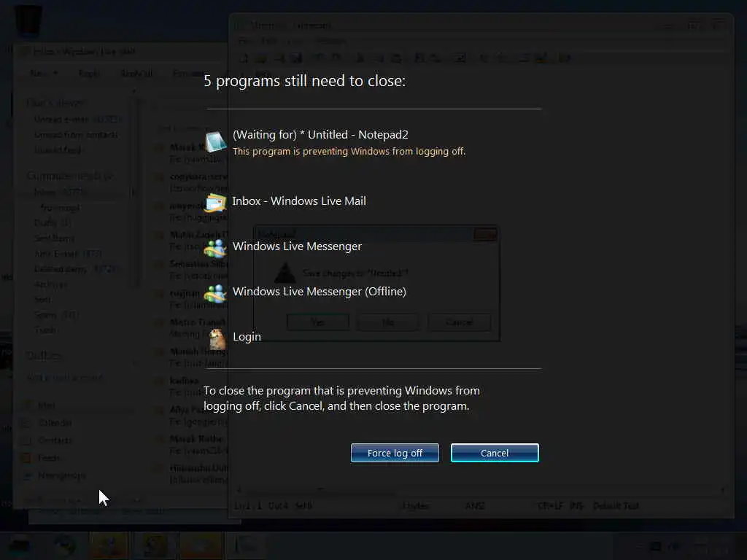
Task: Click the first Windows Live Messenger icon
Action: [215, 248]
